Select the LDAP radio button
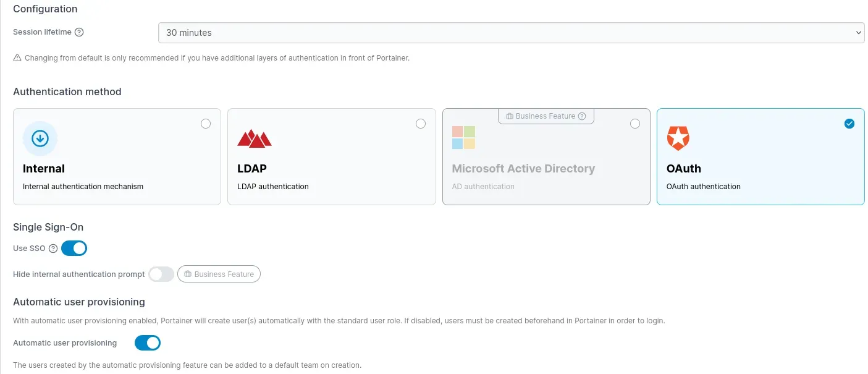The width and height of the screenshot is (868, 374). tap(421, 124)
